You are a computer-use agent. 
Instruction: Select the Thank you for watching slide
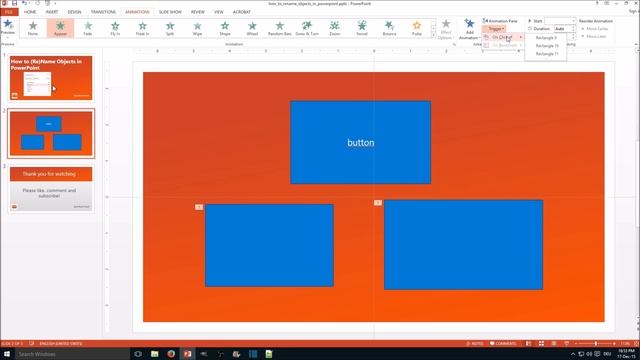(51, 189)
